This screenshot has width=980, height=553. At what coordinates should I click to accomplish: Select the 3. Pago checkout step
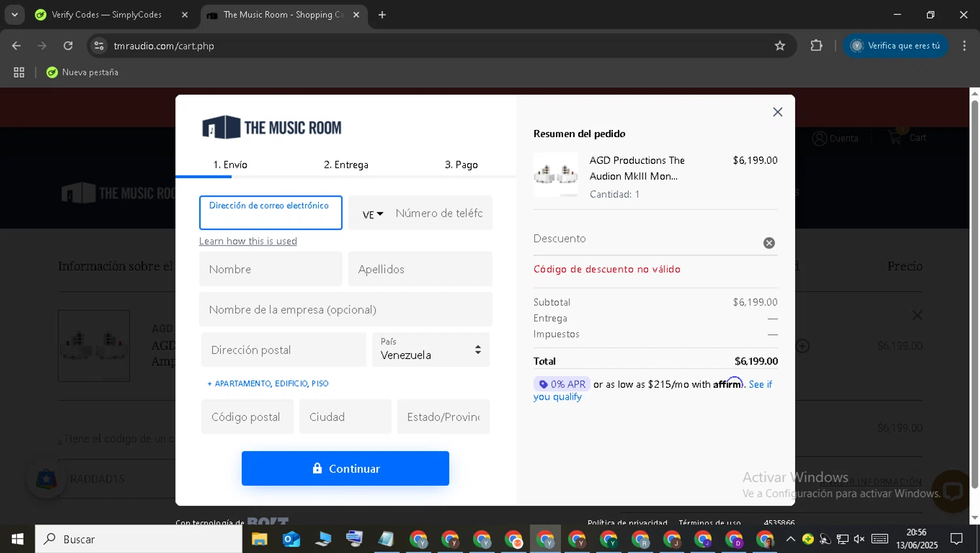point(461,165)
